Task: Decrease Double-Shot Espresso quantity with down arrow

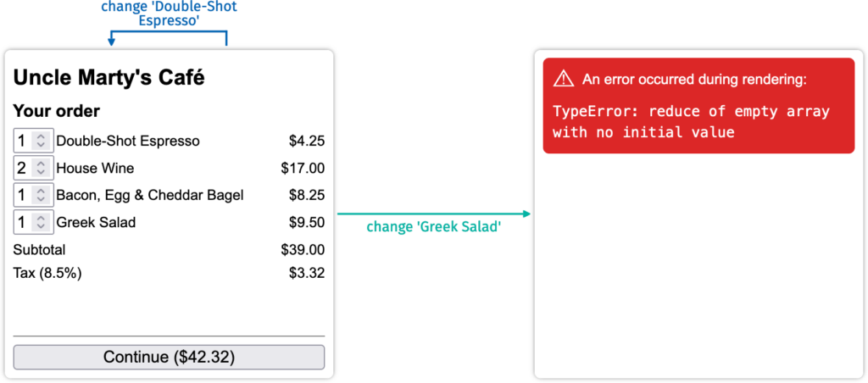Action: coord(41,146)
